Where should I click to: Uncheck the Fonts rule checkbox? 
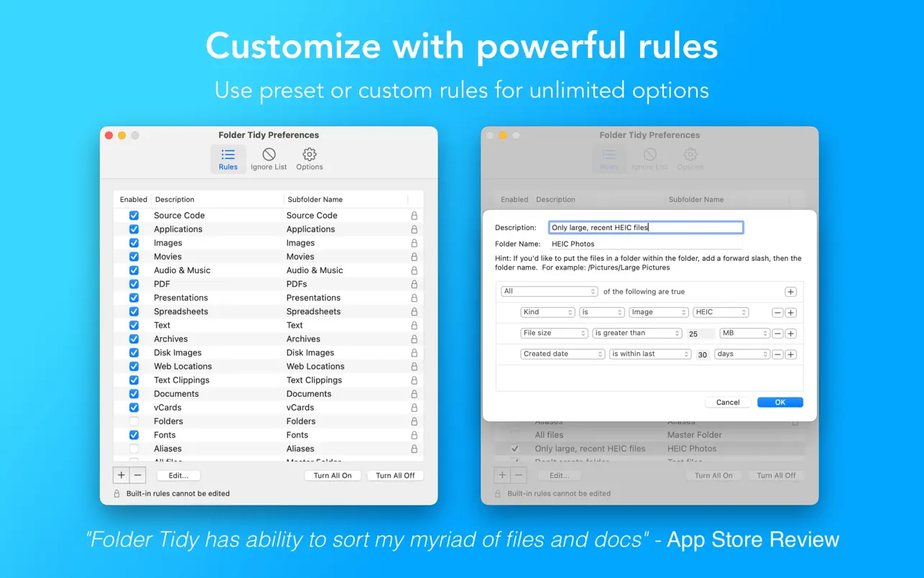coord(134,435)
